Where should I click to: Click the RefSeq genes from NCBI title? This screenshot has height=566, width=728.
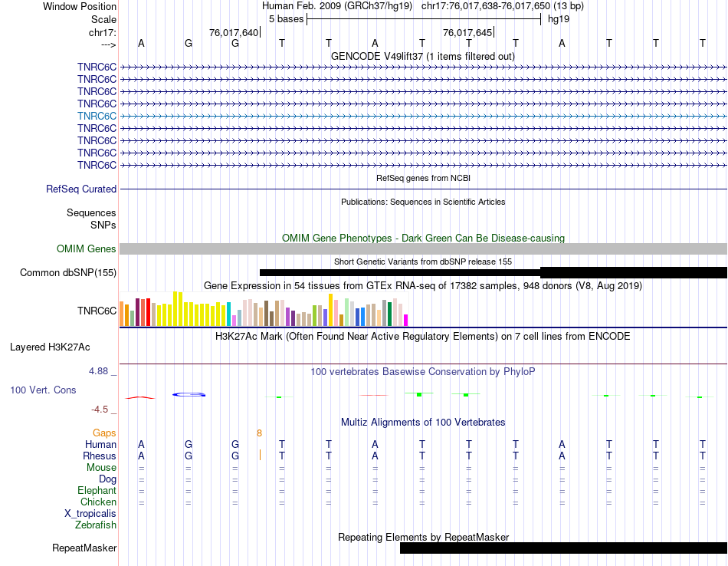423,178
